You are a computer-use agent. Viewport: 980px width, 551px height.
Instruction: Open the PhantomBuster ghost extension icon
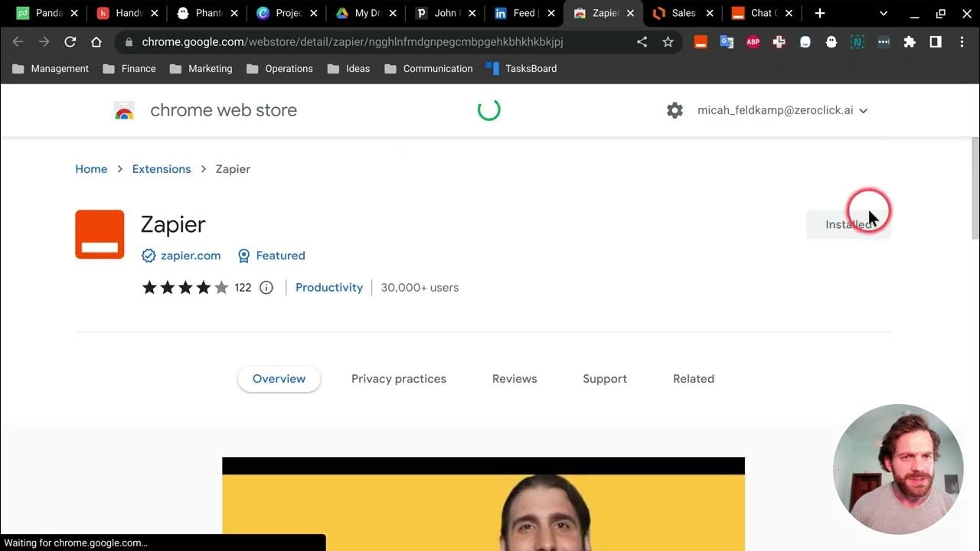coord(831,42)
